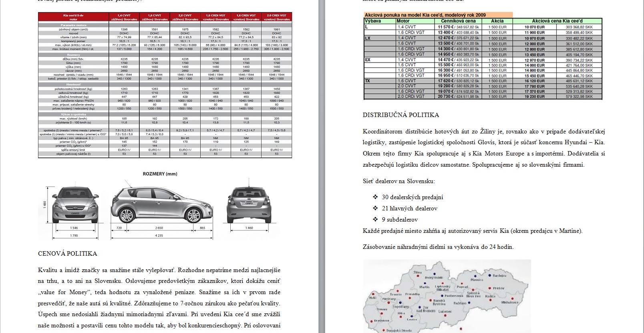
Task: Click the '7,6 / 5,2 / 6,1' consumption value
Action: 124,130
